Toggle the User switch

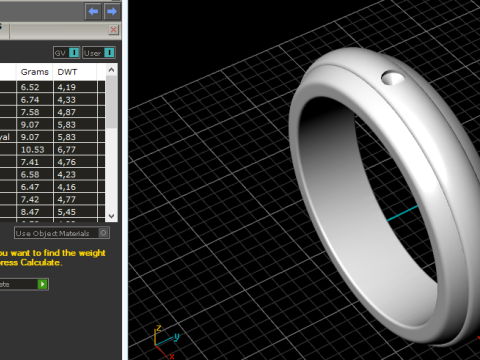click(x=99, y=53)
